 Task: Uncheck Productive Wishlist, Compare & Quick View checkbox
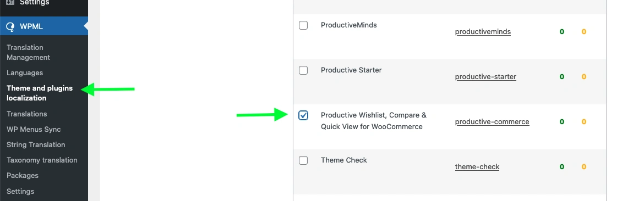(x=303, y=115)
